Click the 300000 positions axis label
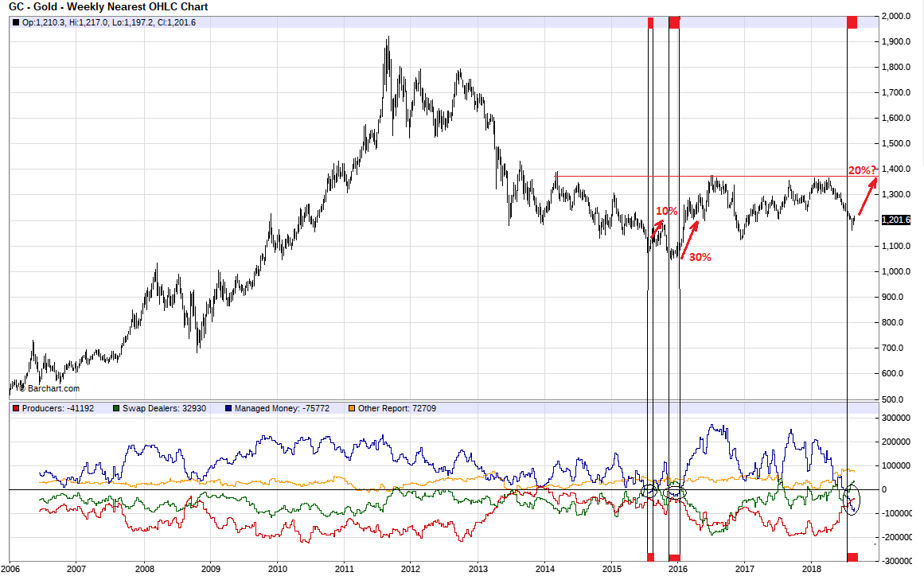Viewport: 924px width, 584px height. click(895, 418)
